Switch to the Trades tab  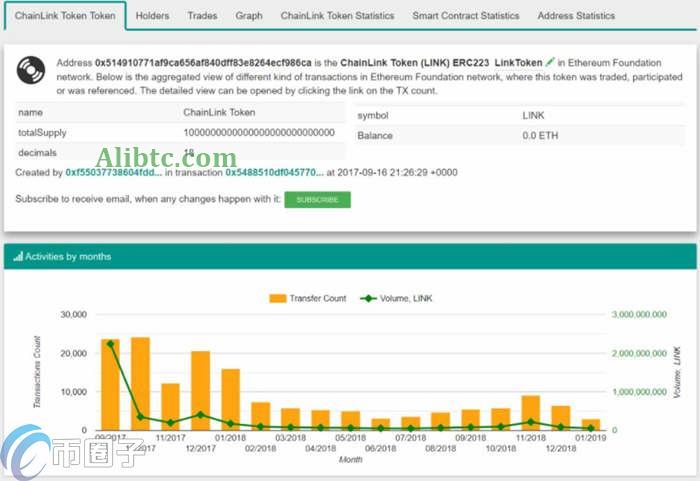[202, 16]
